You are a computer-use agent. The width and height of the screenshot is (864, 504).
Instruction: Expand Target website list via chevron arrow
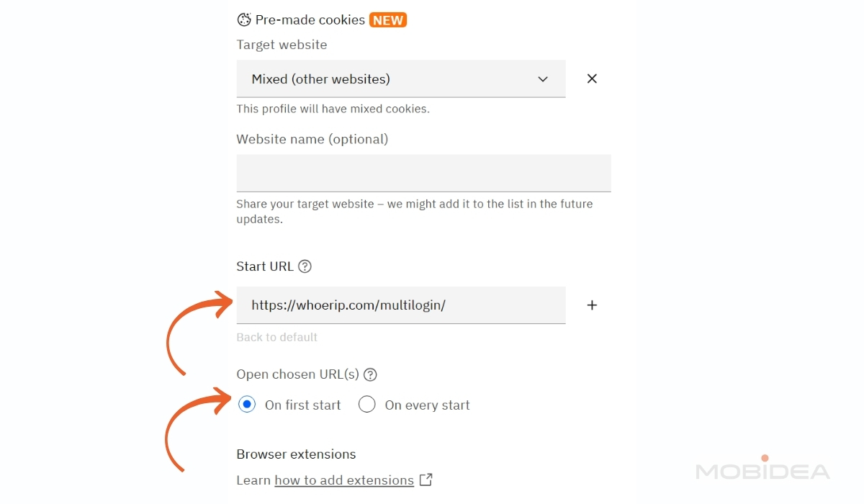tap(543, 79)
